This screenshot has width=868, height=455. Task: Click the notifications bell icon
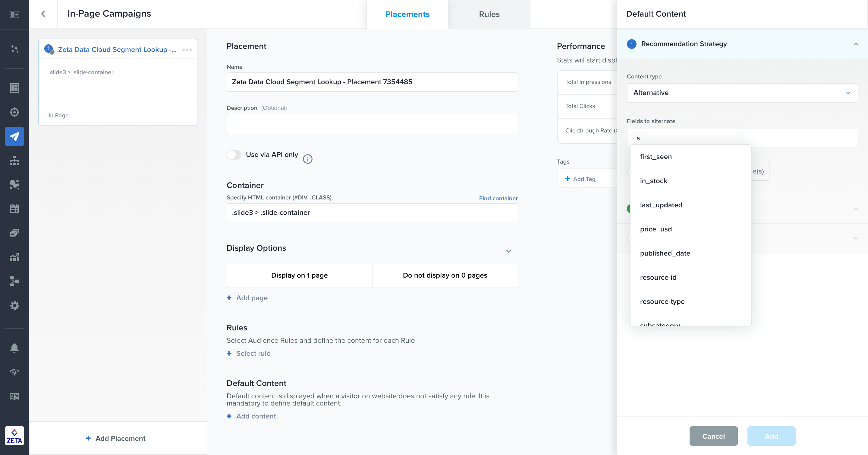click(14, 348)
